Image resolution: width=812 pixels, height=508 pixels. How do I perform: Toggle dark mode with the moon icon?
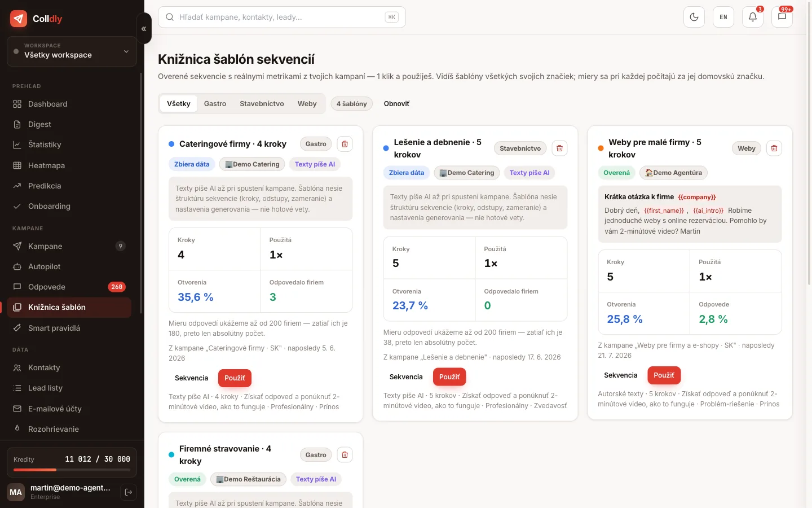(694, 17)
